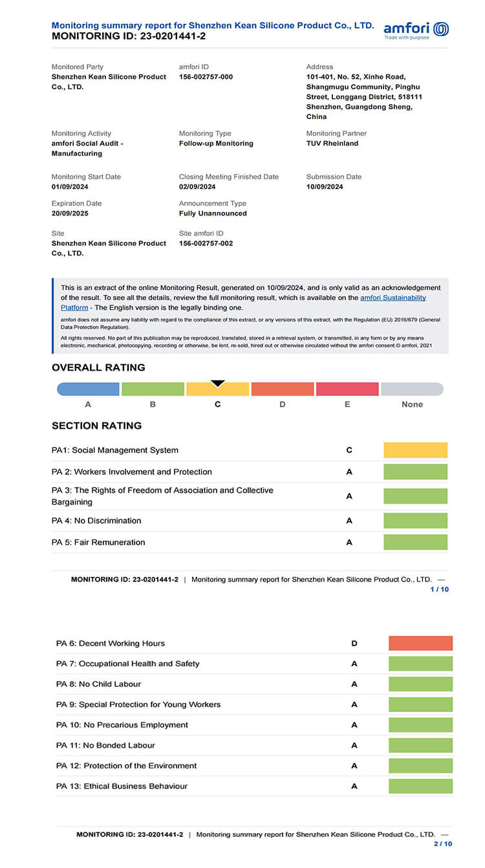
Task: Click the page number 2 / 10
Action: (443, 843)
